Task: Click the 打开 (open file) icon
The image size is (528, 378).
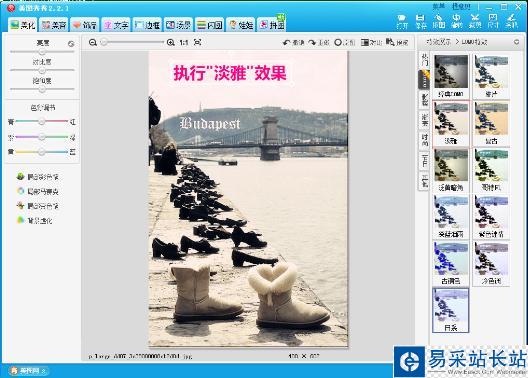Action: 402,21
